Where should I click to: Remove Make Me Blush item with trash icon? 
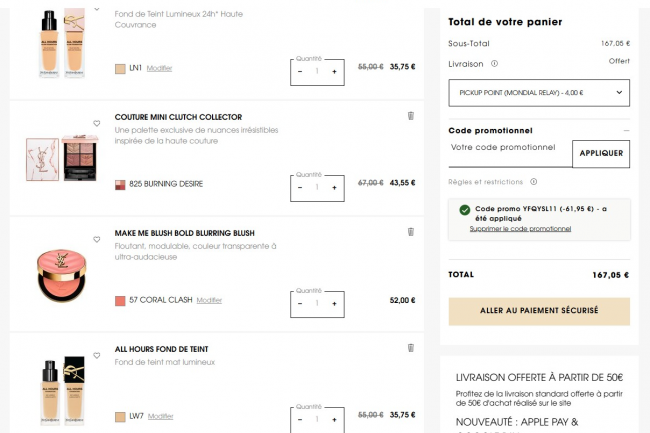(x=410, y=232)
